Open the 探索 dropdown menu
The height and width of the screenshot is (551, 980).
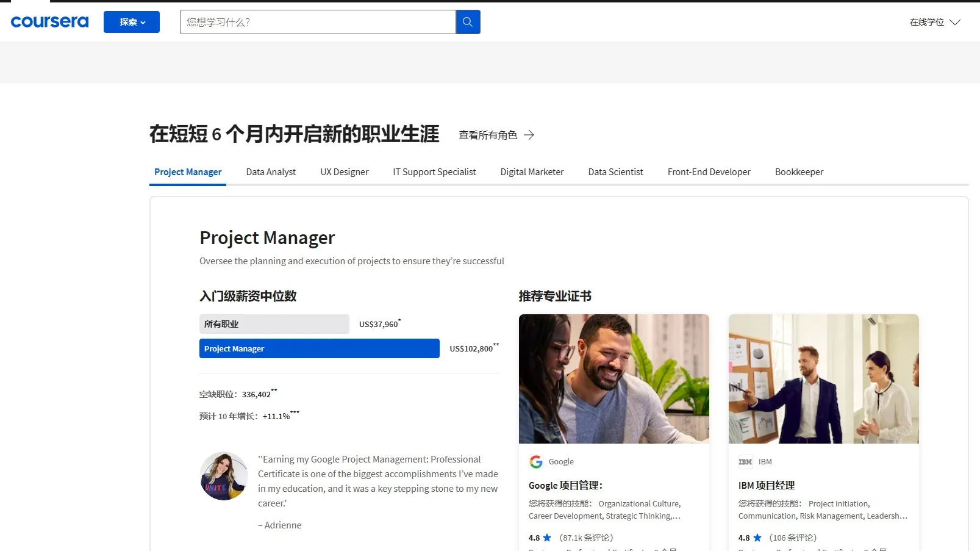point(132,22)
